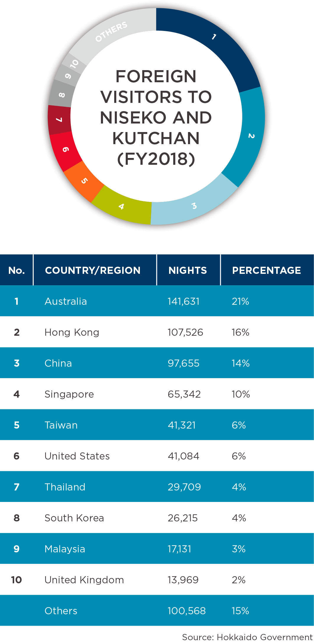The height and width of the screenshot is (644, 314).
Task: Click the Source: Hokkaido Government text
Action: pyautogui.click(x=247, y=637)
